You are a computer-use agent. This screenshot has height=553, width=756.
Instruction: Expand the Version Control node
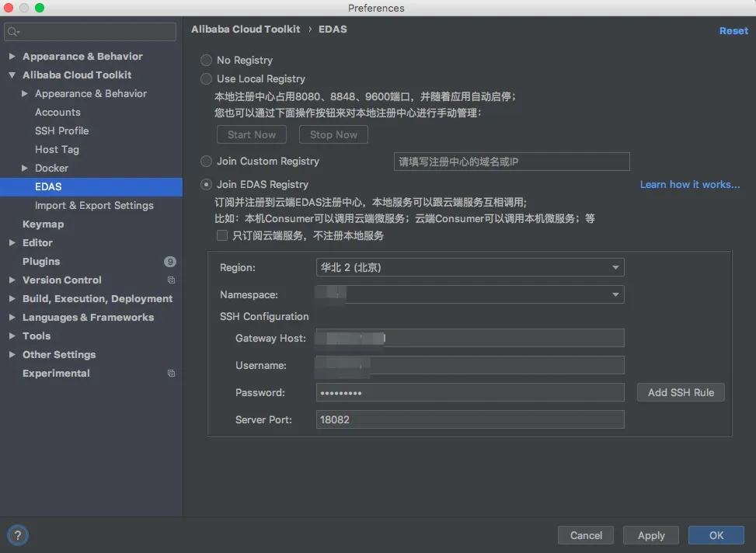[x=12, y=280]
